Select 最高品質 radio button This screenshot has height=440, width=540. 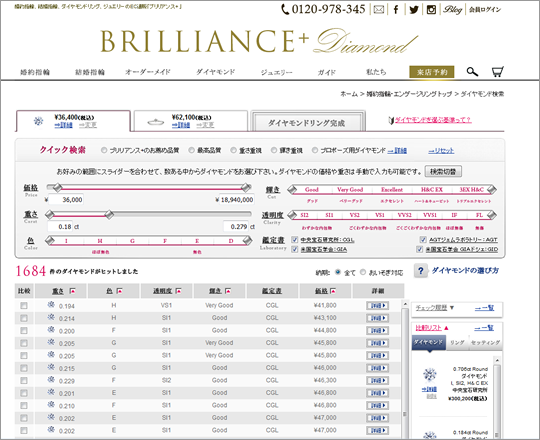coord(191,150)
